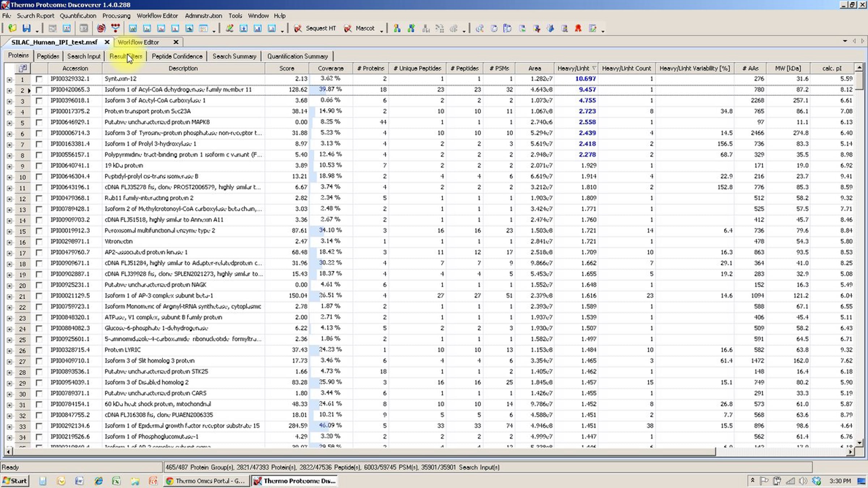868x488 pixels.
Task: Sort by the Coverage column header
Action: pyautogui.click(x=331, y=68)
